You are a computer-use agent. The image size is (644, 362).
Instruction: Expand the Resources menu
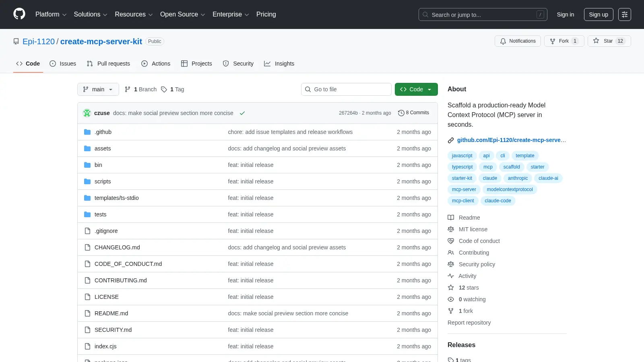[134, 14]
